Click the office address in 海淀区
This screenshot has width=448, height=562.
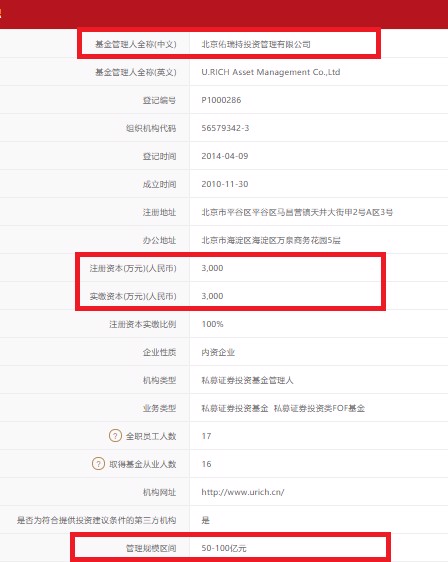point(271,240)
